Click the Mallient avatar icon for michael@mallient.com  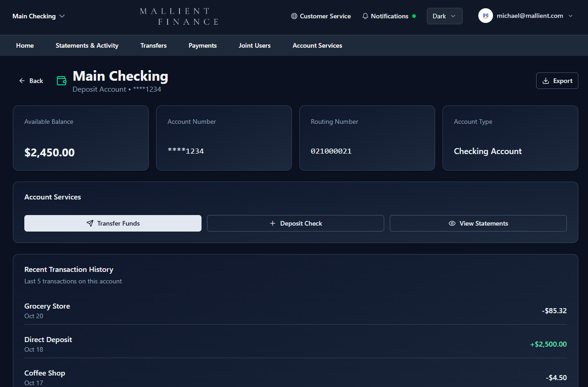485,15
